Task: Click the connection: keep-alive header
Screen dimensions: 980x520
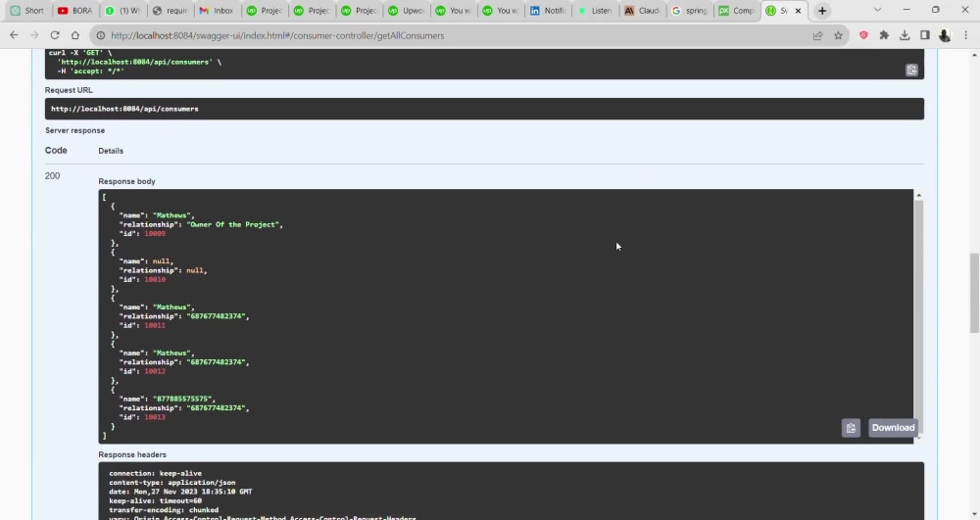Action: [x=155, y=473]
